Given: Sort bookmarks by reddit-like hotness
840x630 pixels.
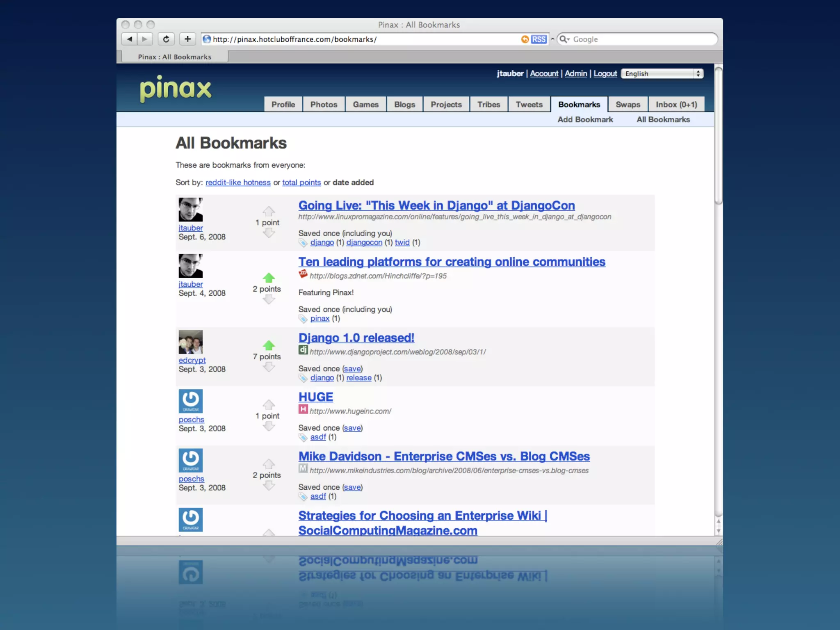Looking at the screenshot, I should click(x=238, y=183).
